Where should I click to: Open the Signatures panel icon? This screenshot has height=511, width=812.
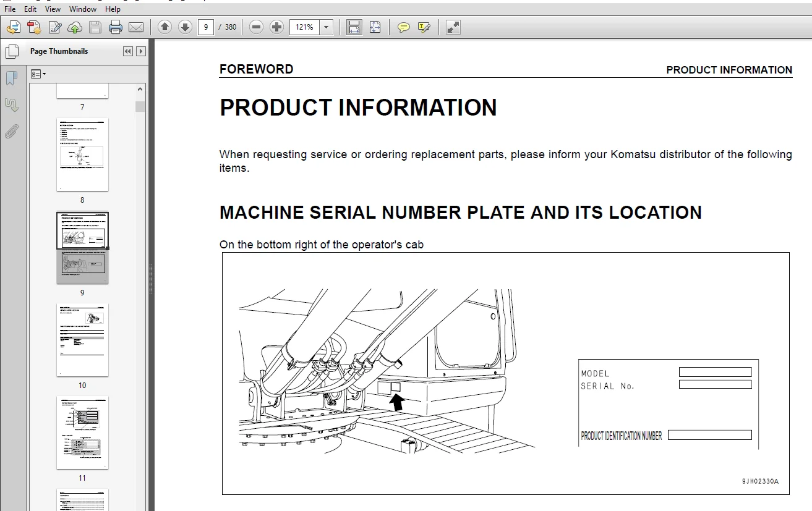pos(12,105)
